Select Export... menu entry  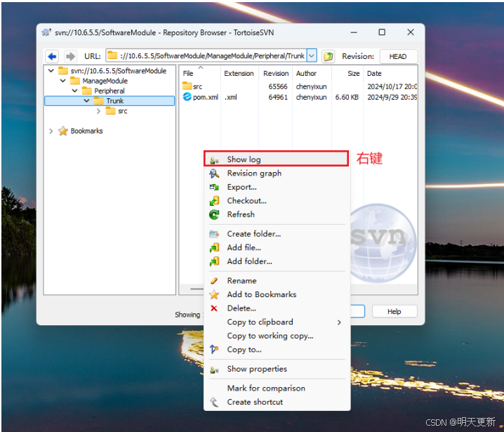[x=277, y=188]
